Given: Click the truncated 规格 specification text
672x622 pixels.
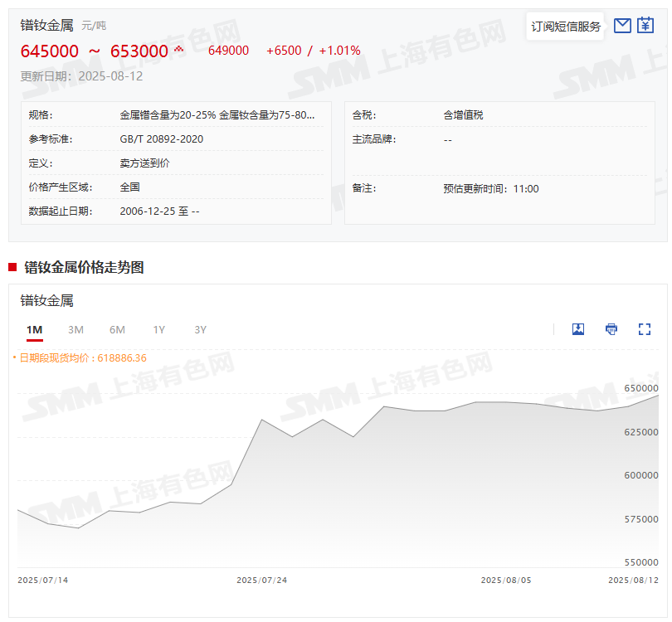Looking at the screenshot, I should [x=217, y=115].
